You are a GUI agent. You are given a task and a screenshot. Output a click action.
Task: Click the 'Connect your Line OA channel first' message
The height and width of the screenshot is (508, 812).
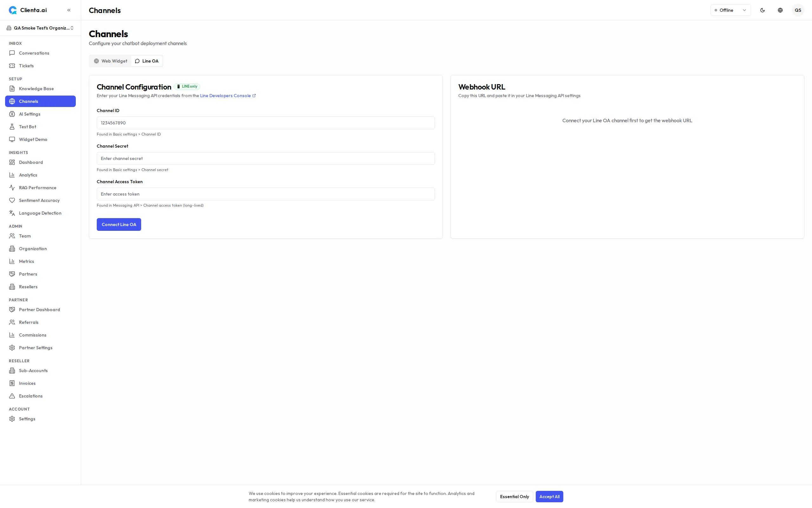coord(627,121)
